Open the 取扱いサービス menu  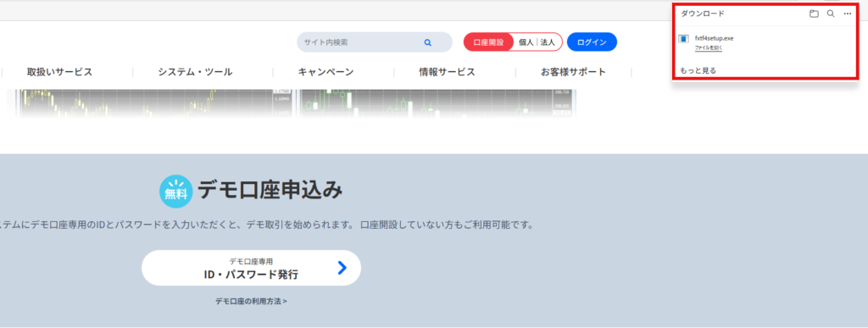coord(59,72)
